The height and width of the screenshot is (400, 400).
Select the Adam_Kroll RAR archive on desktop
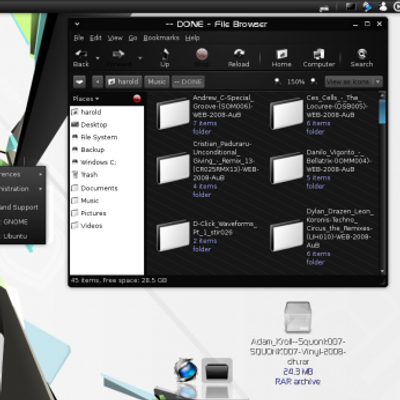coord(298,318)
